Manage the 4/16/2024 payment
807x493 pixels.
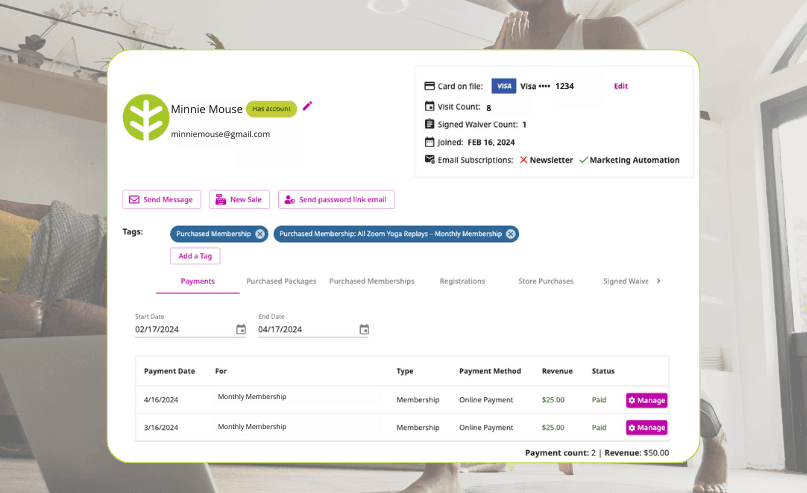[x=646, y=400]
